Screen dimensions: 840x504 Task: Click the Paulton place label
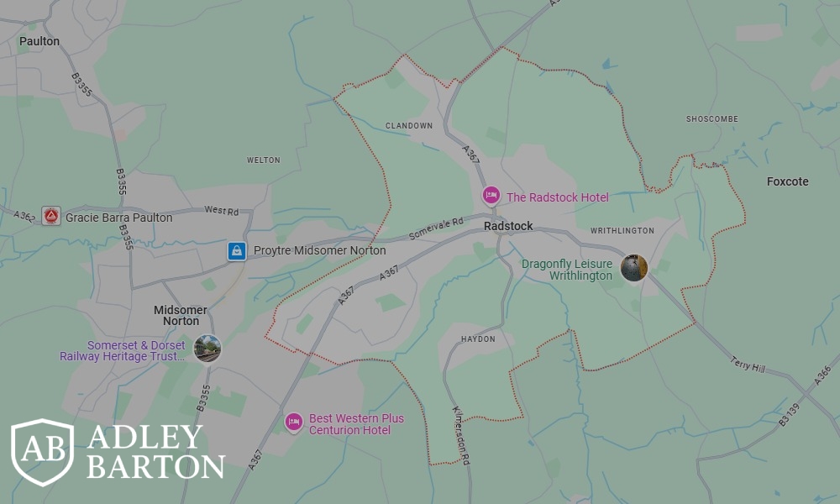pos(39,41)
